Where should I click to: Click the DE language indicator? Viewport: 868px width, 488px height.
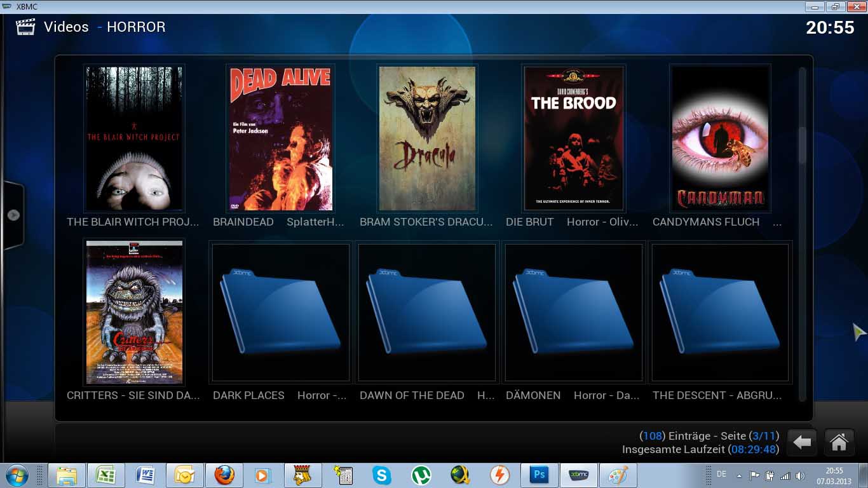[x=721, y=474]
